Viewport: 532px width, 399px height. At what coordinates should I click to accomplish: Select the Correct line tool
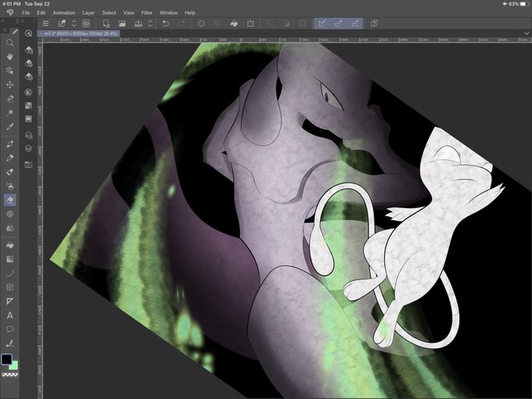tap(10, 343)
